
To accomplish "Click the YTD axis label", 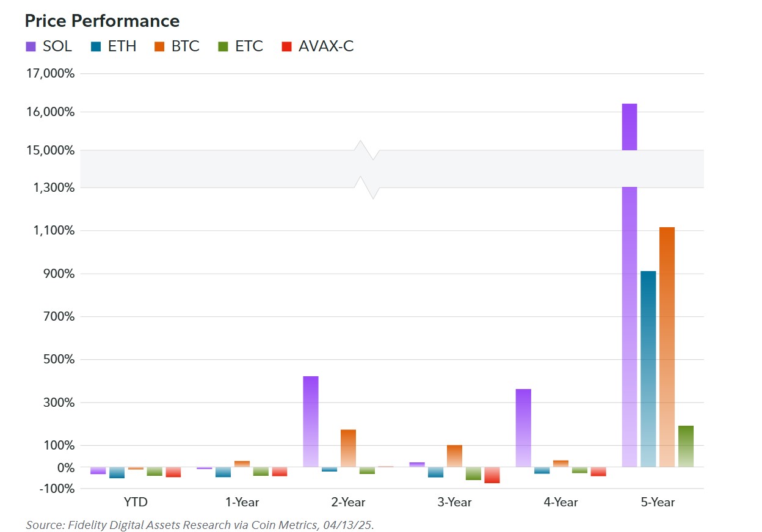I will point(136,502).
